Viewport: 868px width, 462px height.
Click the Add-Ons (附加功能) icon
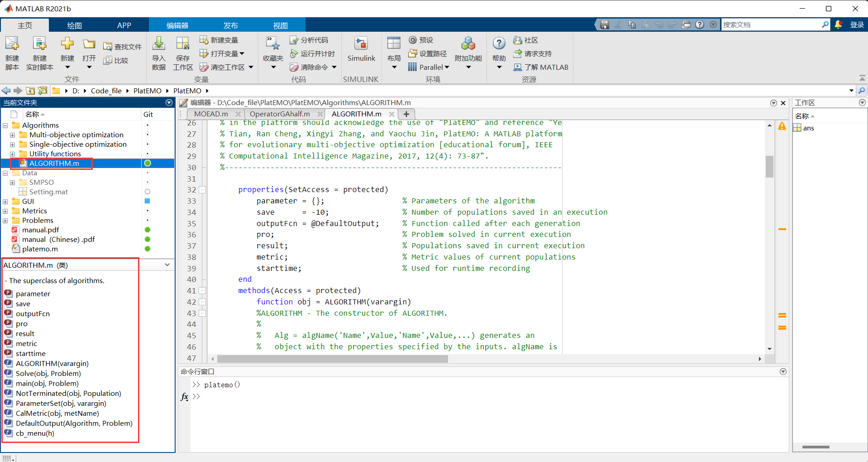point(468,43)
